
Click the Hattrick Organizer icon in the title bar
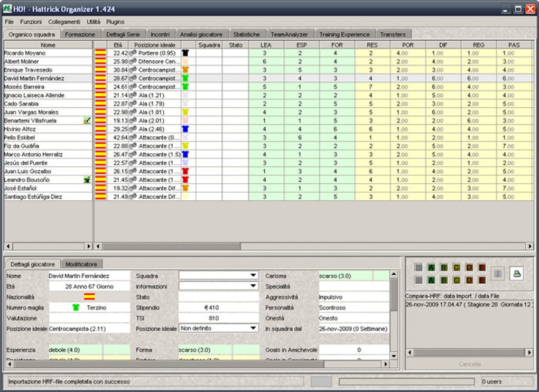tap(7, 8)
